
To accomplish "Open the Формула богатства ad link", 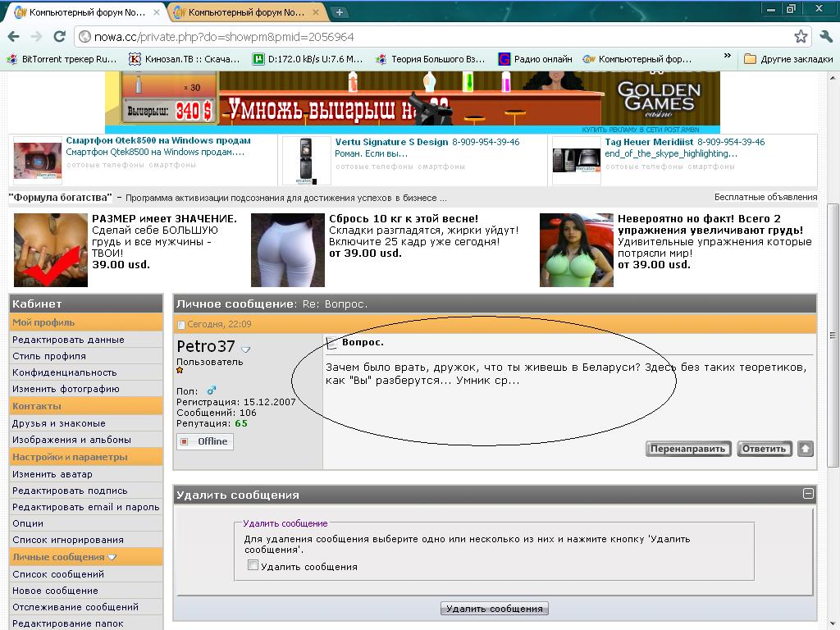I will (x=61, y=197).
